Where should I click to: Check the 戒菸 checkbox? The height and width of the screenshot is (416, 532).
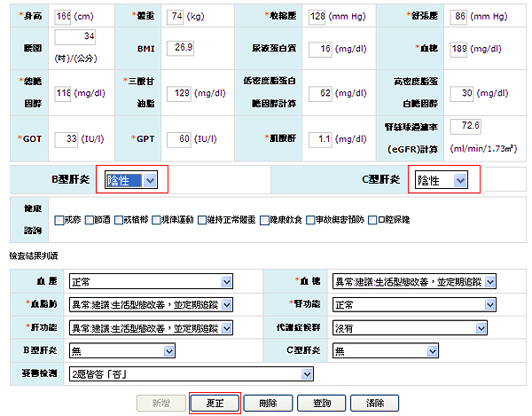(59, 219)
